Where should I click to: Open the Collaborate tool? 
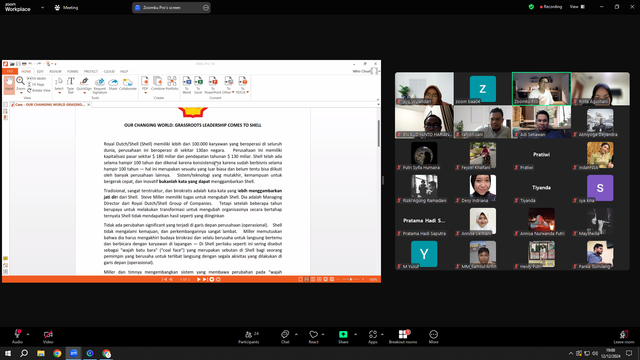point(128,84)
